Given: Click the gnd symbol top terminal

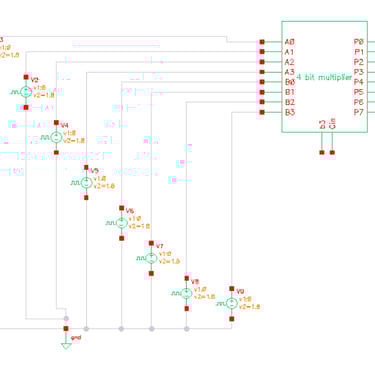Looking at the screenshot, I should [66, 329].
